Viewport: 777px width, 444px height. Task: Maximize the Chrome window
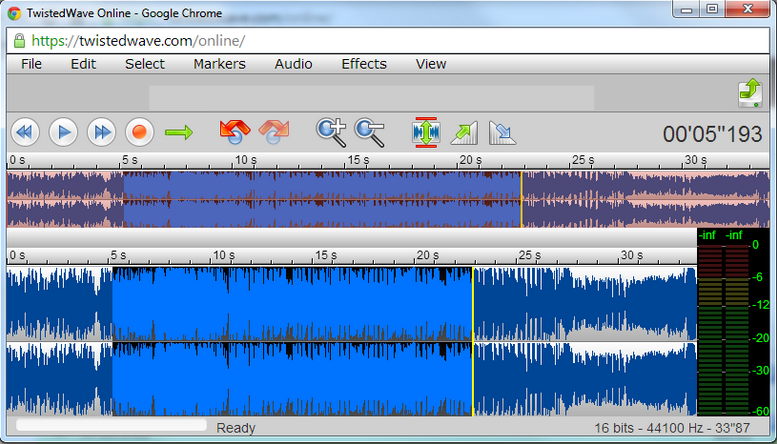[x=712, y=9]
